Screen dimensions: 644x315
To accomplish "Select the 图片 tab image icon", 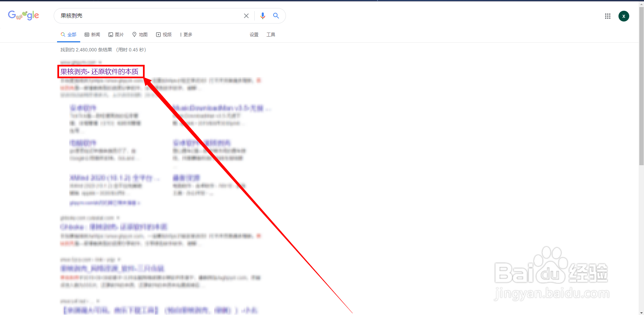I will [111, 34].
